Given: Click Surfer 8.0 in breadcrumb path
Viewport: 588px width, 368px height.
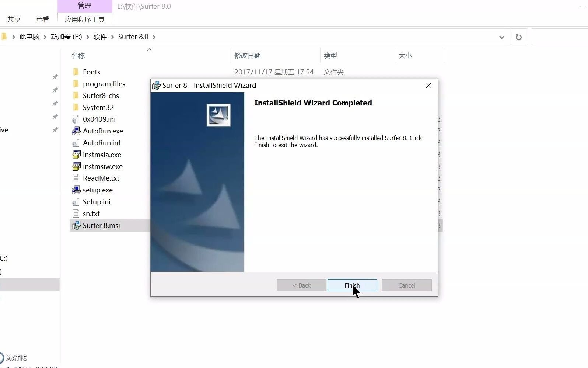Looking at the screenshot, I should [x=133, y=37].
